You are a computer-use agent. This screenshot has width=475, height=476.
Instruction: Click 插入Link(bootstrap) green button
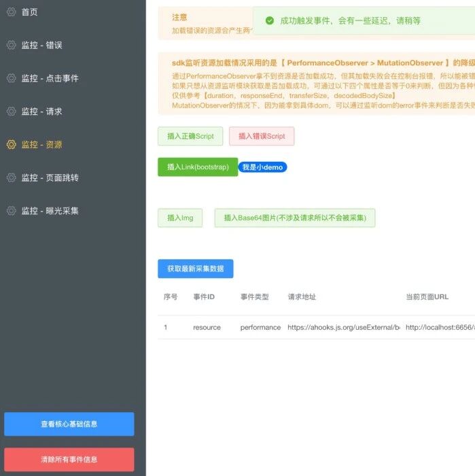coord(198,167)
